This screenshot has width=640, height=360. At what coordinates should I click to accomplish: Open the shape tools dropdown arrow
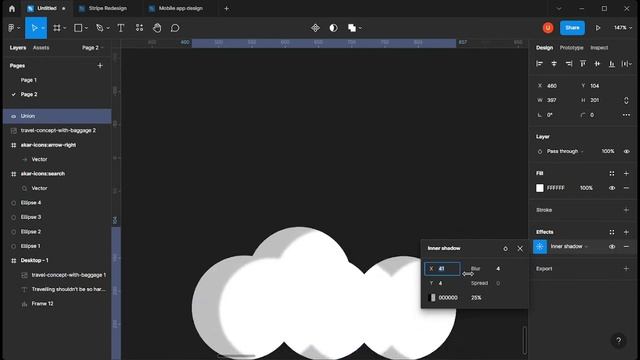click(86, 28)
